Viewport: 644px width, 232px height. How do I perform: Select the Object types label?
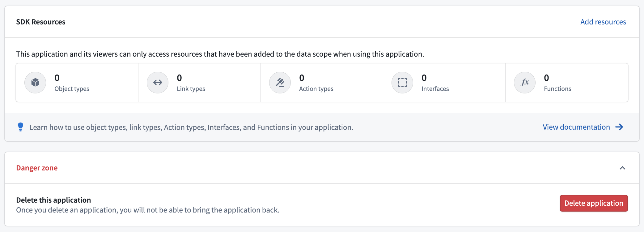[x=72, y=89]
